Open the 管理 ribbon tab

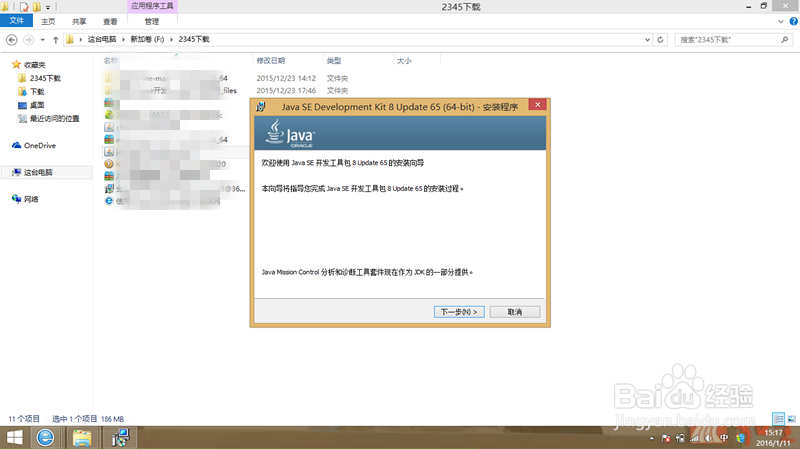click(x=152, y=21)
